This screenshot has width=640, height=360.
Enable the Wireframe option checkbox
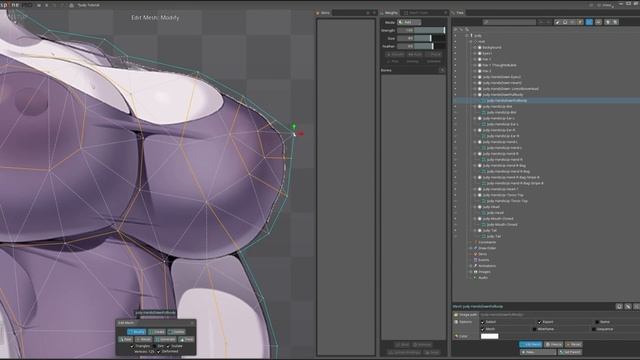click(534, 329)
